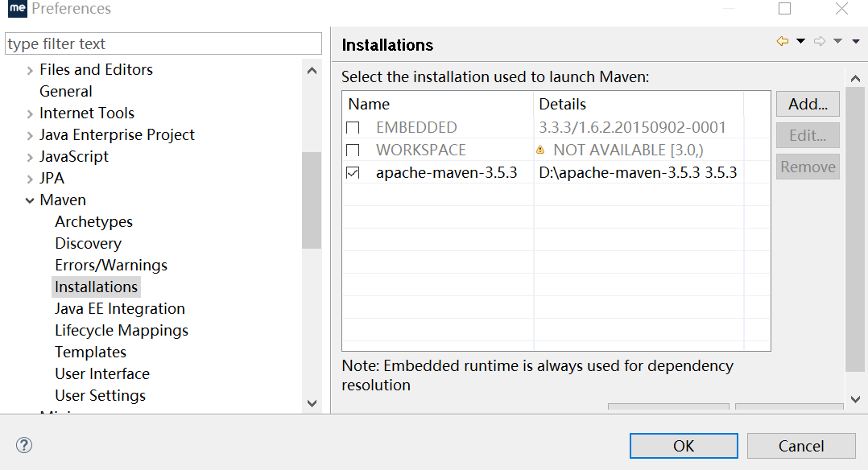This screenshot has width=868, height=470.
Task: Open the Back history dropdown arrow
Action: pos(800,41)
